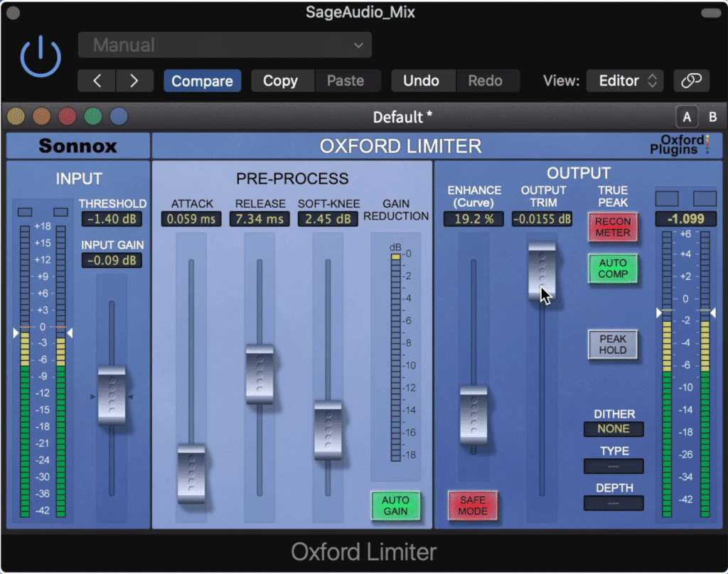Click the left output level marker arrow
Viewport: 728px width, 574px height.
(658, 313)
